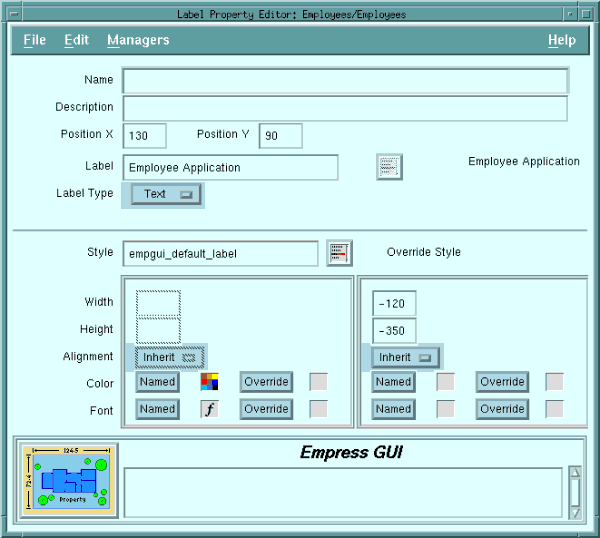Open the Label Type Text dropdown
The width and height of the screenshot is (600, 538).
pyautogui.click(x=166, y=194)
